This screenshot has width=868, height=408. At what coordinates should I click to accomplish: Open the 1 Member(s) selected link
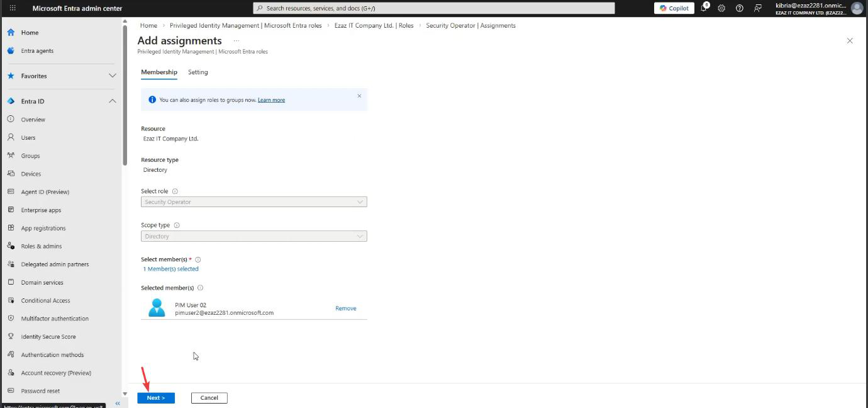pos(170,269)
